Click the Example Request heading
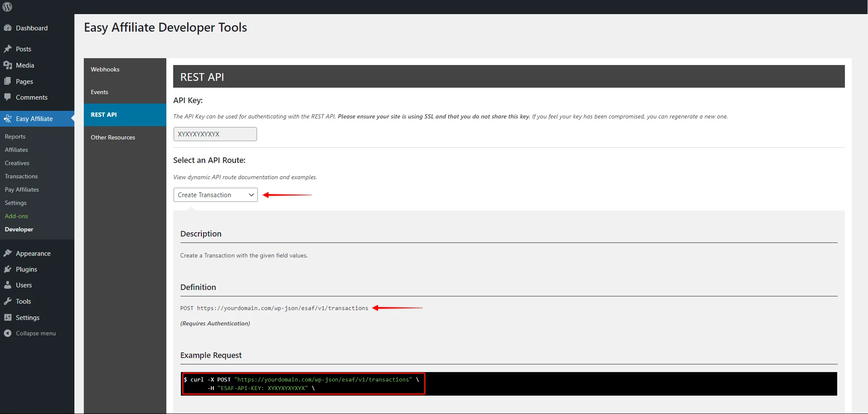This screenshot has height=414, width=868. pyautogui.click(x=211, y=355)
